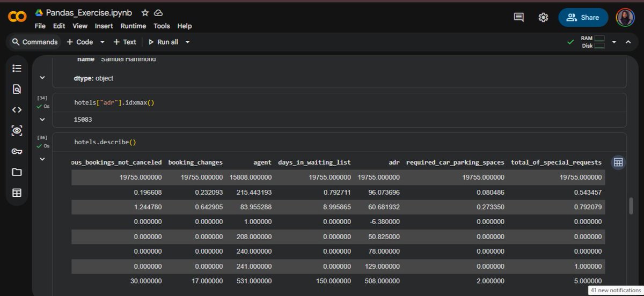This screenshot has height=296, width=644.
Task: Select the agent value 15808.000000
Action: 251,177
